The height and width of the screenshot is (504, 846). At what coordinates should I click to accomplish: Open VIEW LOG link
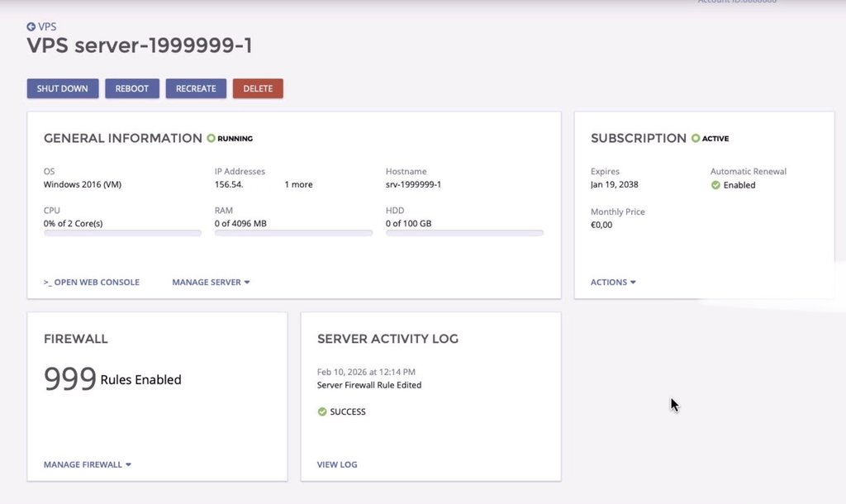click(337, 464)
